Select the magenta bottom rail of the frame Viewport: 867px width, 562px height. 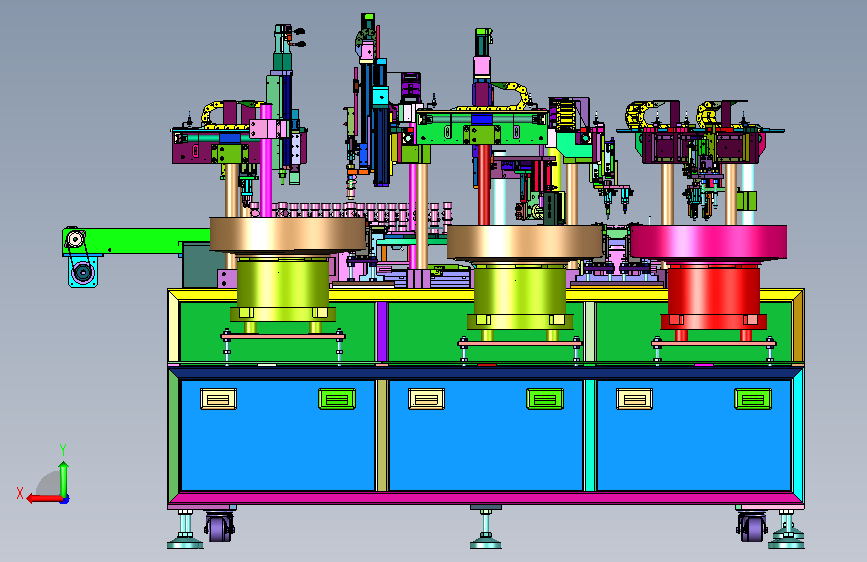click(486, 498)
